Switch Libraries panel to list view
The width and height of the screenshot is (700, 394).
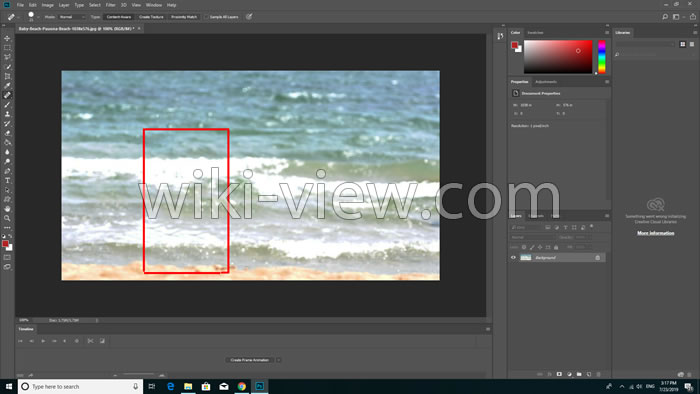(692, 44)
